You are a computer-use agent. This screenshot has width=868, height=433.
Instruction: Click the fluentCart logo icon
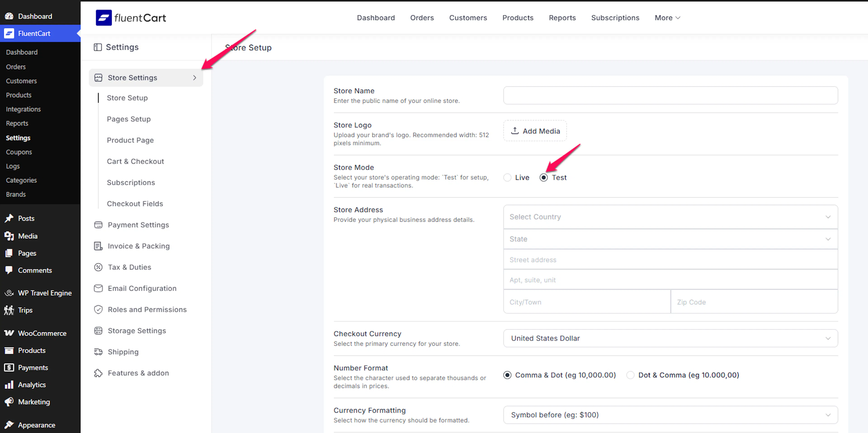104,18
